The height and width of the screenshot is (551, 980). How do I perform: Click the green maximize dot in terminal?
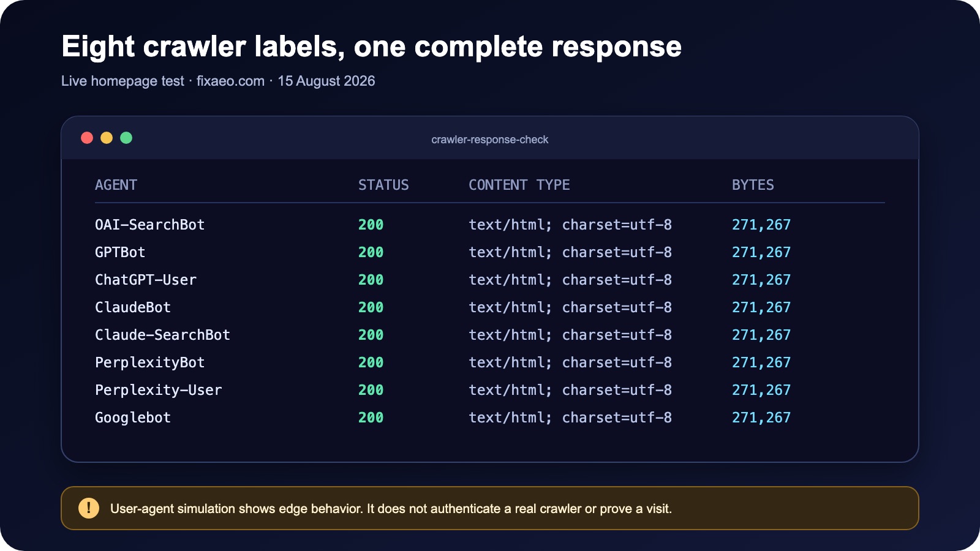126,138
